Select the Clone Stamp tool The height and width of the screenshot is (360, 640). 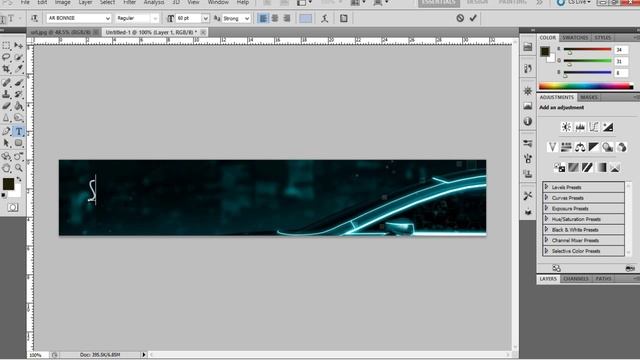click(x=6, y=94)
